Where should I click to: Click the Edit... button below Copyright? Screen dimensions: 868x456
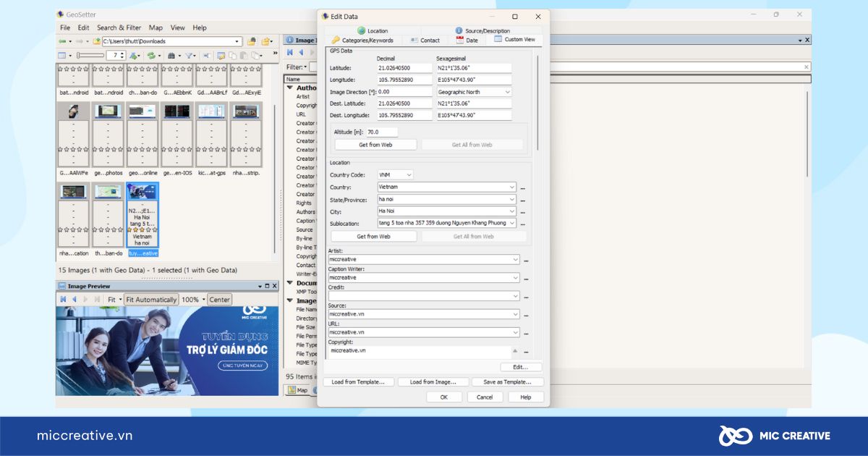click(x=521, y=368)
